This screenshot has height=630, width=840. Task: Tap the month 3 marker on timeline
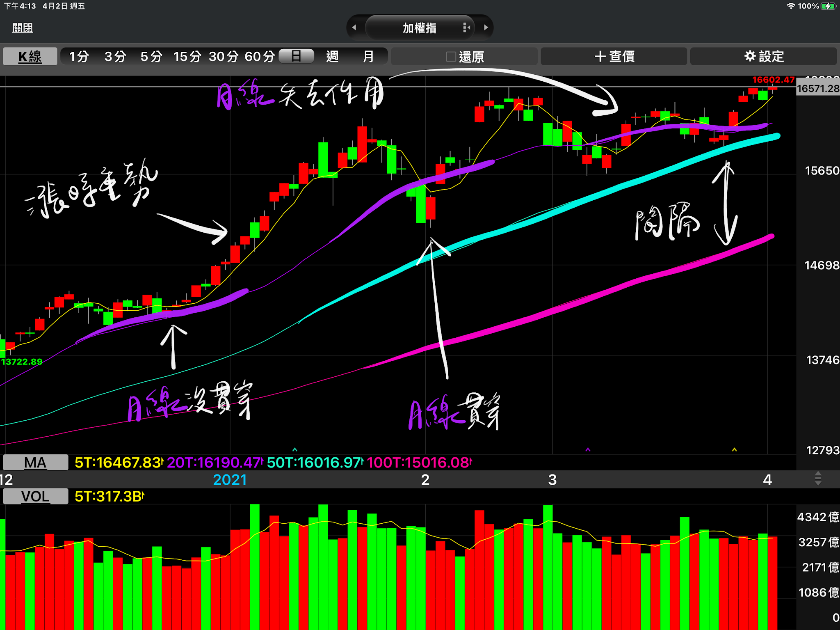click(x=552, y=479)
